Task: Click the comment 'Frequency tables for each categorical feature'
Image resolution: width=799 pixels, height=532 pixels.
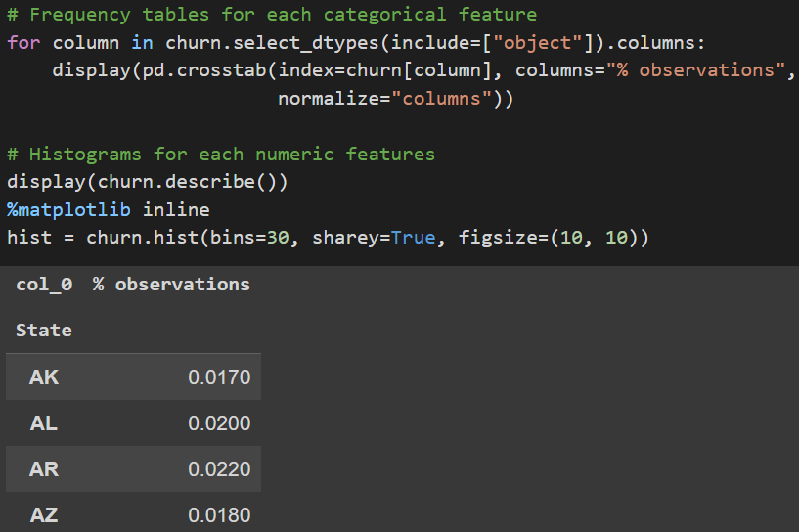Action: 272,15
